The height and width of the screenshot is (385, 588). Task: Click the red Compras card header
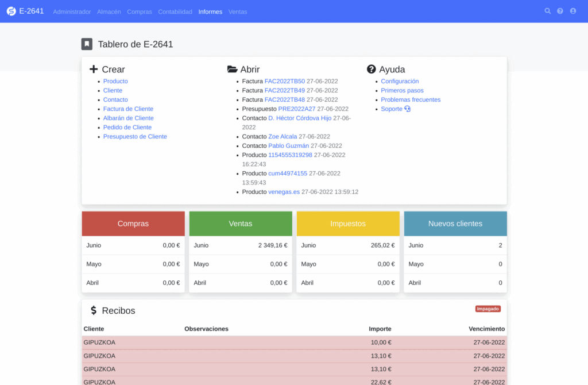(133, 224)
